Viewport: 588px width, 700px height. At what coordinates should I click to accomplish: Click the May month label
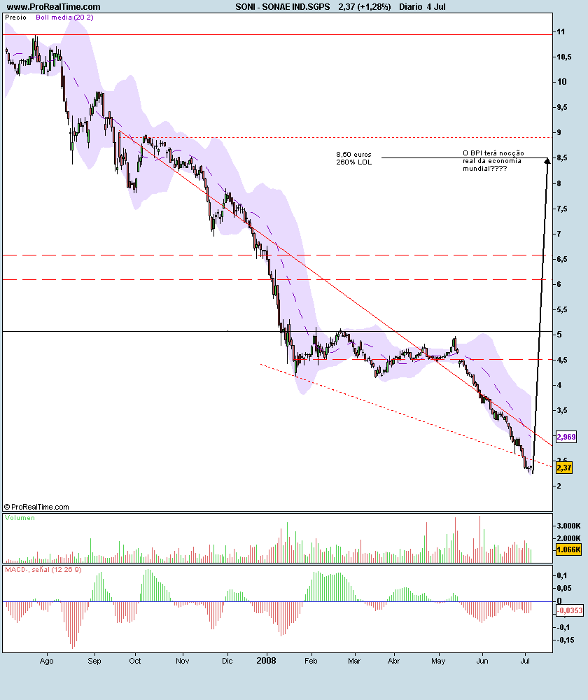[x=438, y=661]
